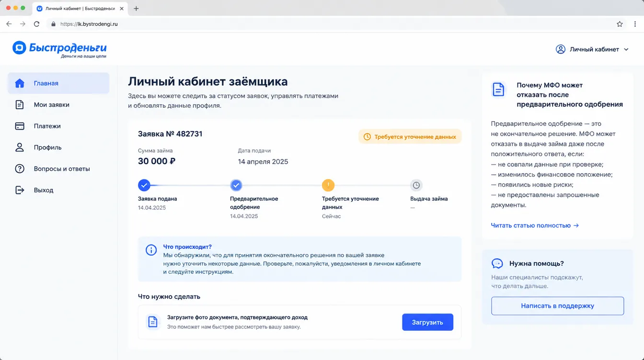Image resolution: width=644 pixels, height=360 pixels.
Task: Click the site lock icon in address bar
Action: [53, 24]
